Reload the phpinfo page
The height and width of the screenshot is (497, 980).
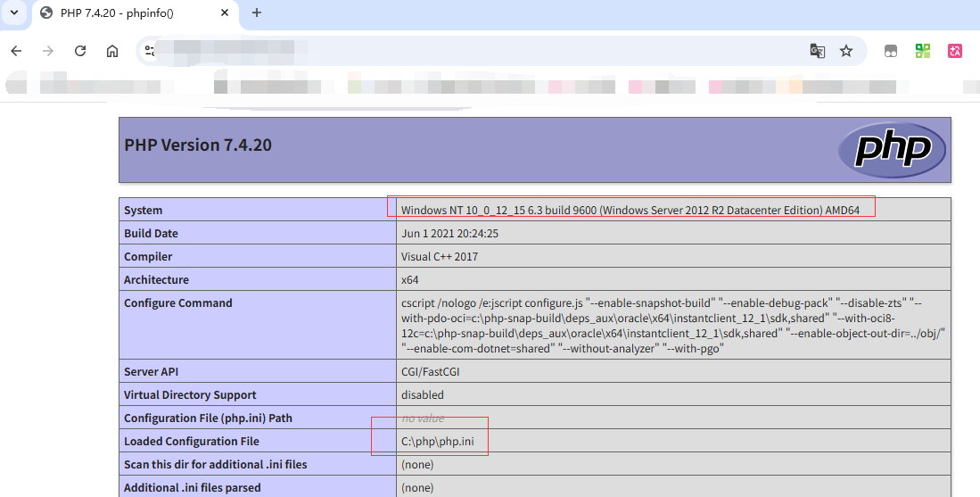(80, 51)
